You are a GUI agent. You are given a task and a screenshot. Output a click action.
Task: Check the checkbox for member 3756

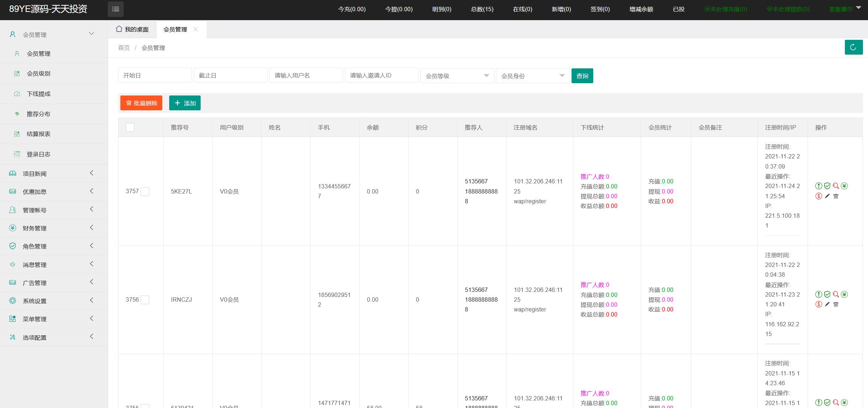tap(145, 299)
